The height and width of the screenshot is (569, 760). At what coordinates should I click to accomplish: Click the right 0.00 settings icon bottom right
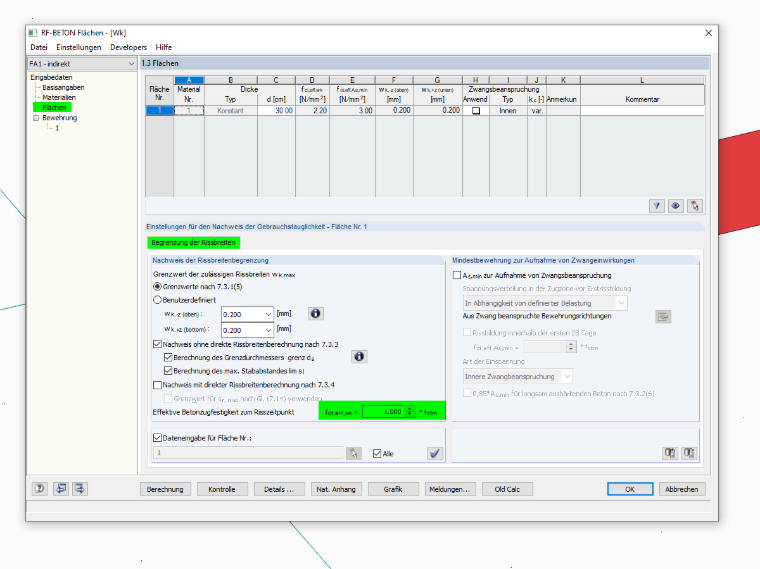click(x=689, y=453)
